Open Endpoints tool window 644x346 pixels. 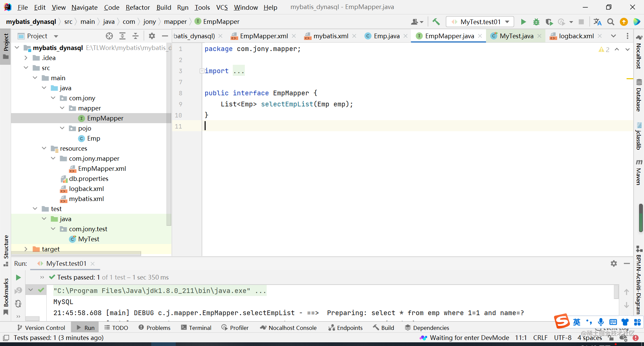click(x=345, y=328)
